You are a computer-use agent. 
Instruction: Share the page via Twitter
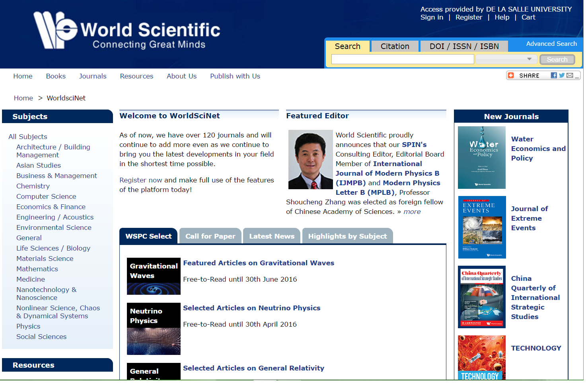point(562,75)
